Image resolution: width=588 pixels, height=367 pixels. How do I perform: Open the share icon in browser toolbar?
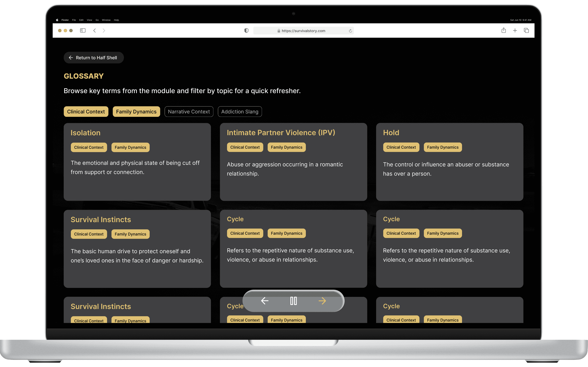pos(503,30)
